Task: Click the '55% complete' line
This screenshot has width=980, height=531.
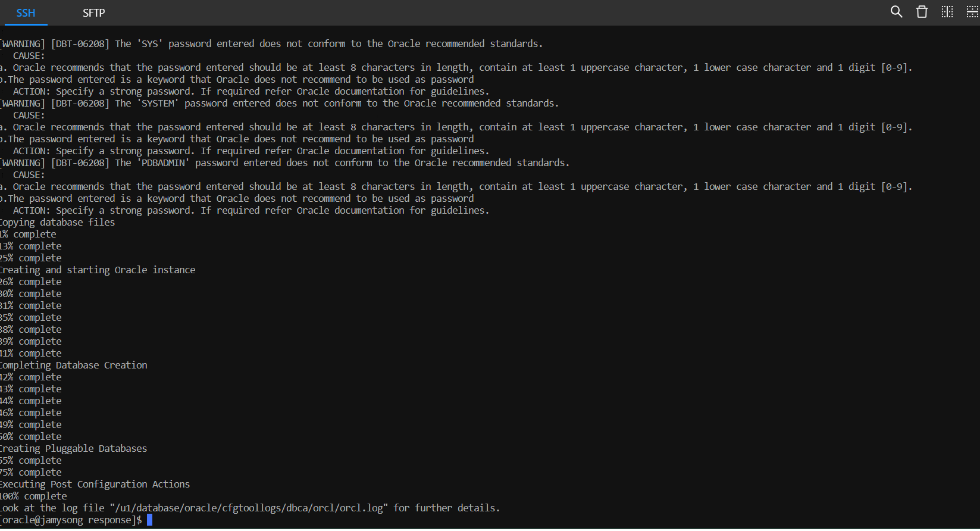Action: coord(31,460)
